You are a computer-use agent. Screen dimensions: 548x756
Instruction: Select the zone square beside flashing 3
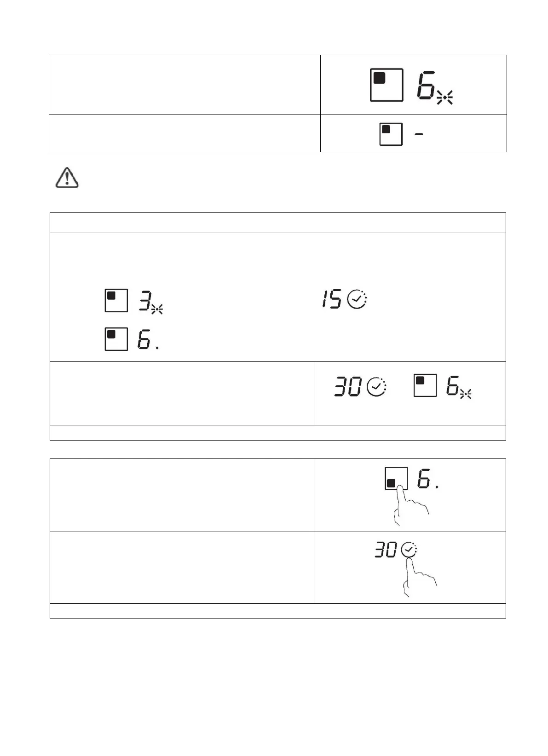(x=116, y=301)
